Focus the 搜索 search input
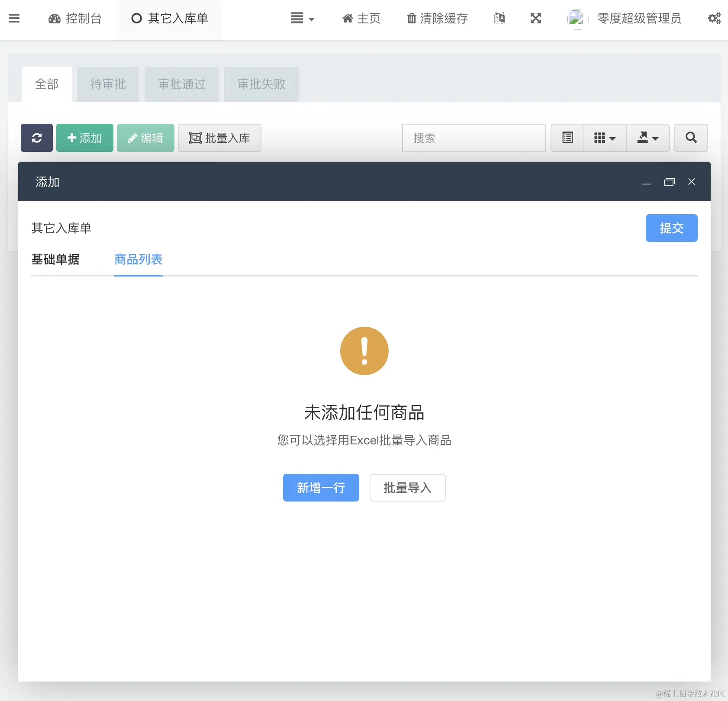The height and width of the screenshot is (701, 728). point(474,138)
